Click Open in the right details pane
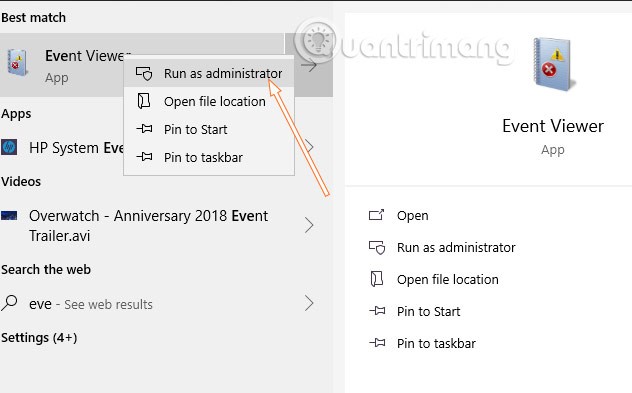 click(412, 216)
